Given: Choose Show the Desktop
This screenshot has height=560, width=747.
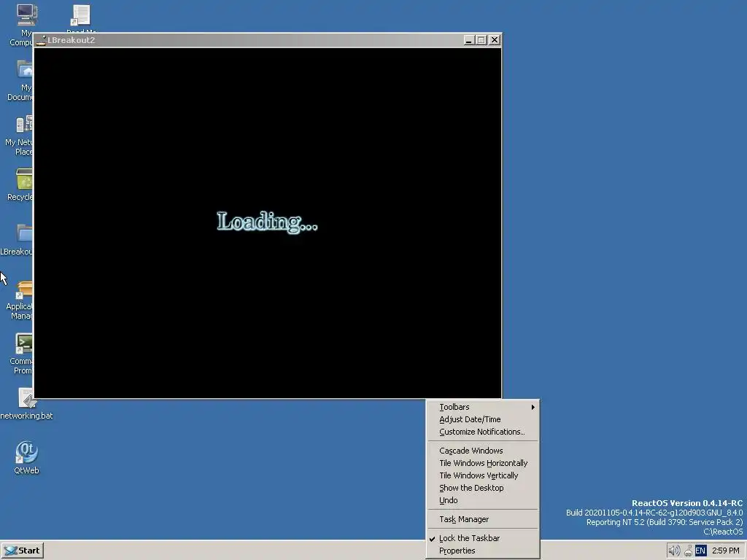Looking at the screenshot, I should [483, 488].
